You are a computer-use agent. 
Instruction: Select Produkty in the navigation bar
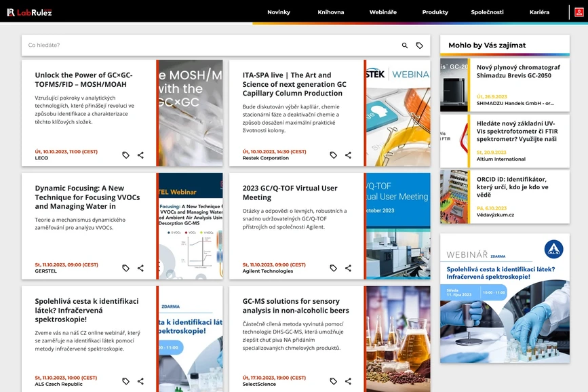click(x=435, y=12)
